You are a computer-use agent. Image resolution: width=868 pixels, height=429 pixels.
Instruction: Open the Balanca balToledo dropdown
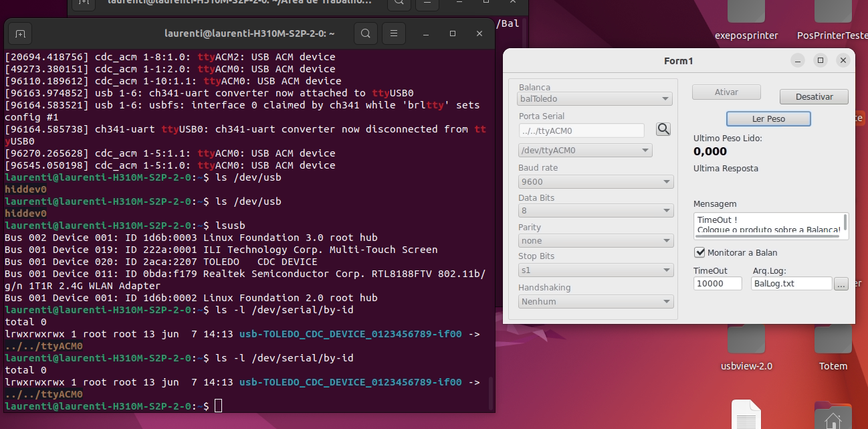coord(595,99)
